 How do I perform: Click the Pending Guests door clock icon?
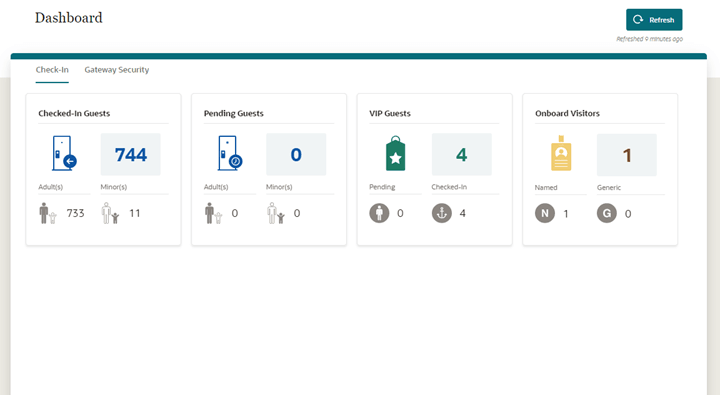tap(230, 153)
